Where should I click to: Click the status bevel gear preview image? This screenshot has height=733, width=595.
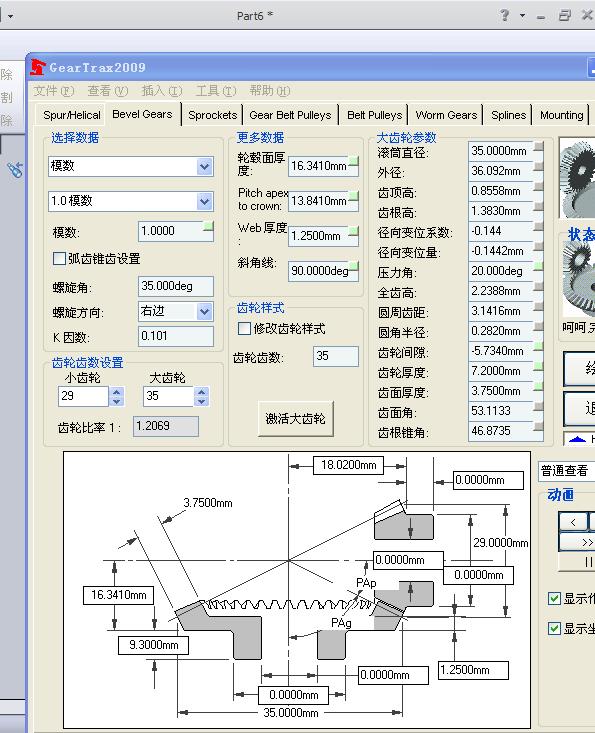(x=579, y=280)
